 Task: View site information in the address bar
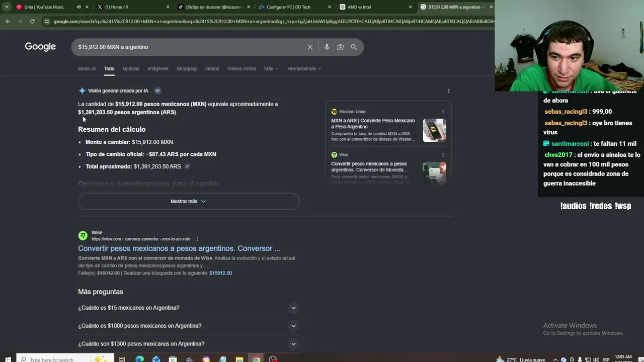pos(47,21)
